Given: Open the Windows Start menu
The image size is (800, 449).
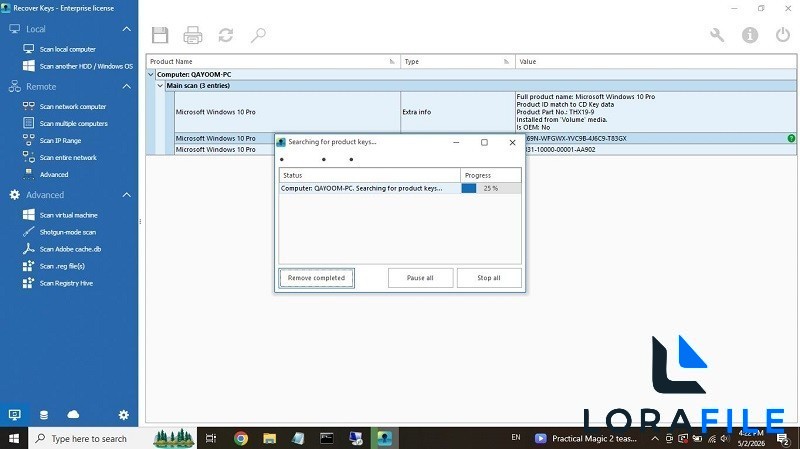Looking at the screenshot, I should coord(14,438).
